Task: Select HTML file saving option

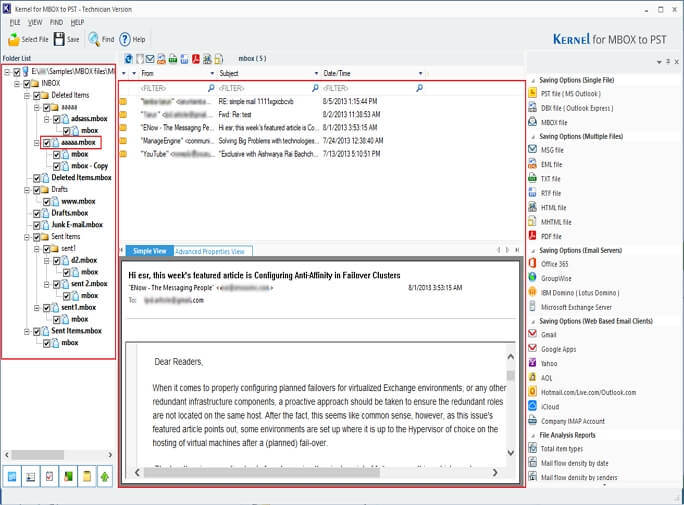Action: coord(554,208)
